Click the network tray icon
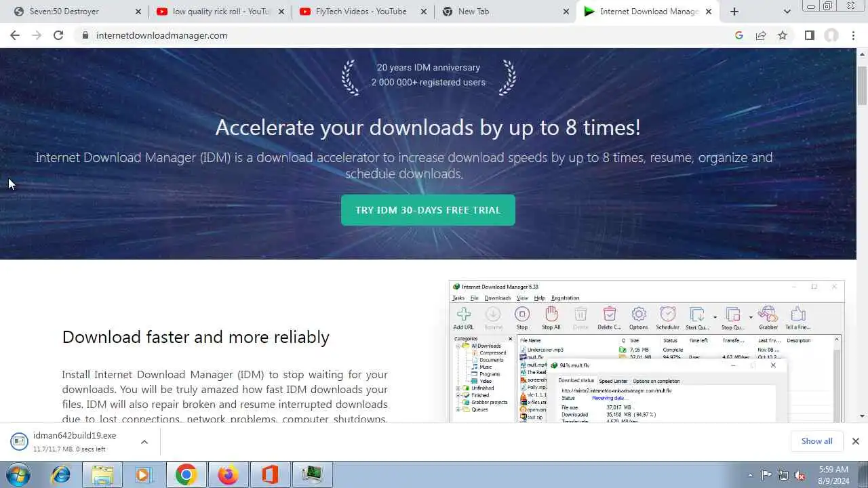The image size is (868, 488). [783, 475]
